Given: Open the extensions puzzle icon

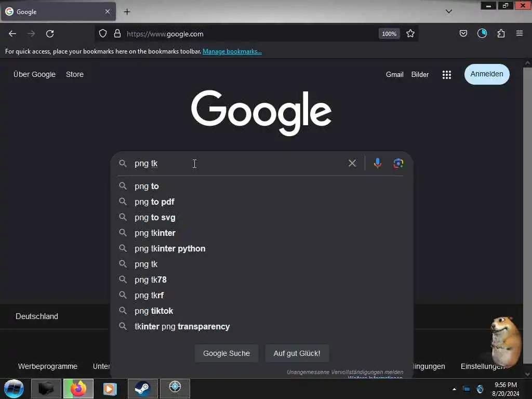Looking at the screenshot, I should pyautogui.click(x=501, y=33).
